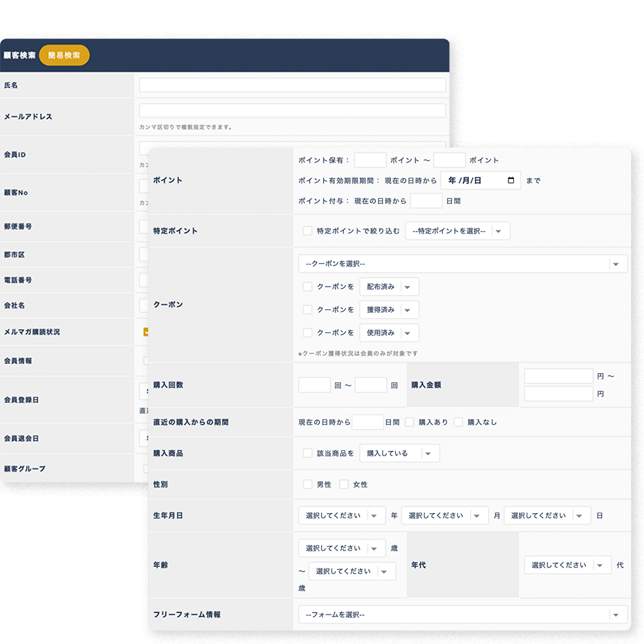Click the 氏名 text input field
The width and height of the screenshot is (644, 644).
coord(292,85)
